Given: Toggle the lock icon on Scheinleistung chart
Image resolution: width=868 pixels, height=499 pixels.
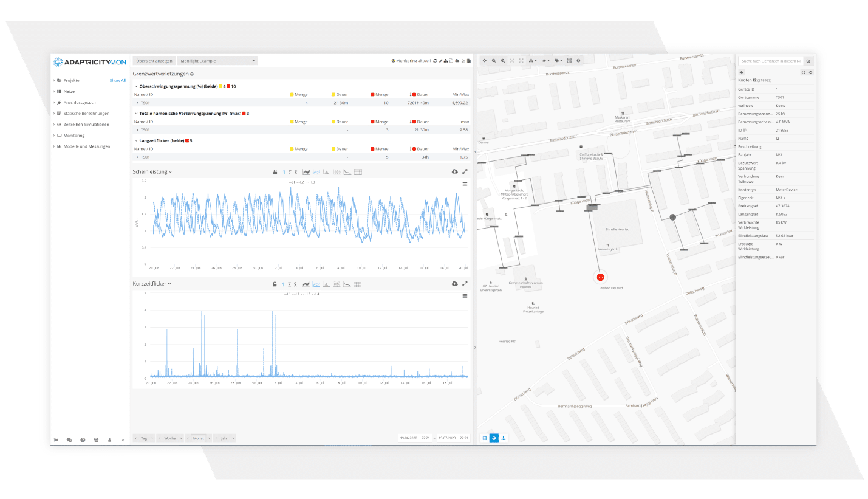Looking at the screenshot, I should click(275, 172).
